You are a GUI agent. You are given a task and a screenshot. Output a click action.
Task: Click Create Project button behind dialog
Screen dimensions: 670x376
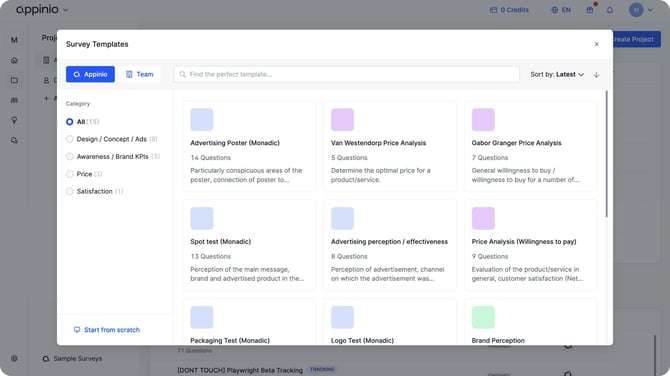637,39
